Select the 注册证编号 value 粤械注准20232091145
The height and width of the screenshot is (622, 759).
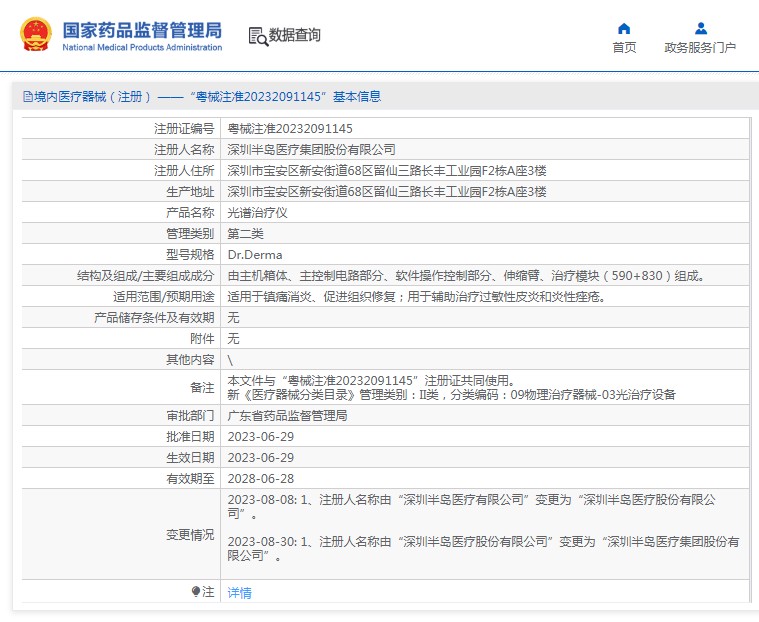tap(290, 129)
